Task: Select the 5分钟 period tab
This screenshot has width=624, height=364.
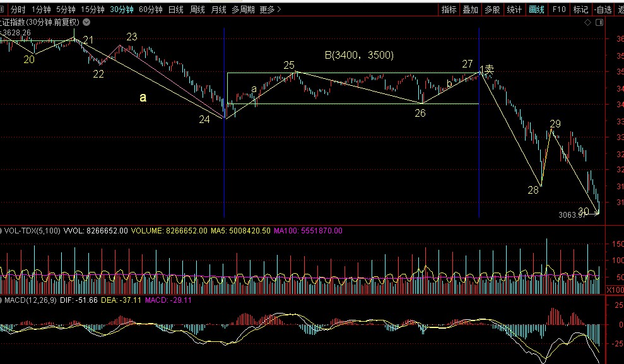Action: pyautogui.click(x=66, y=9)
